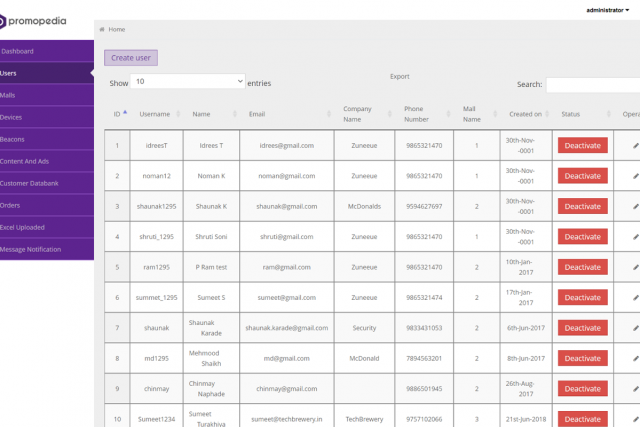Click name cell P Ram test

point(211,267)
